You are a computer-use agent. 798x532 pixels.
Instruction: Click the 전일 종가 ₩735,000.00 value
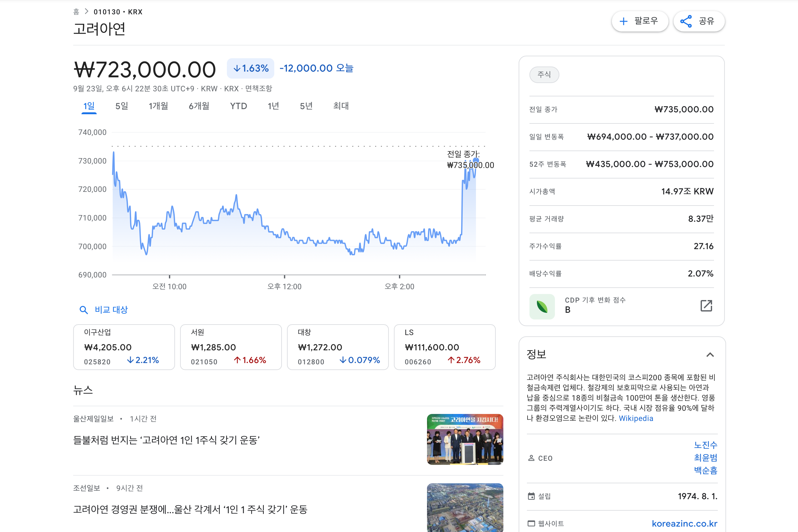point(684,109)
